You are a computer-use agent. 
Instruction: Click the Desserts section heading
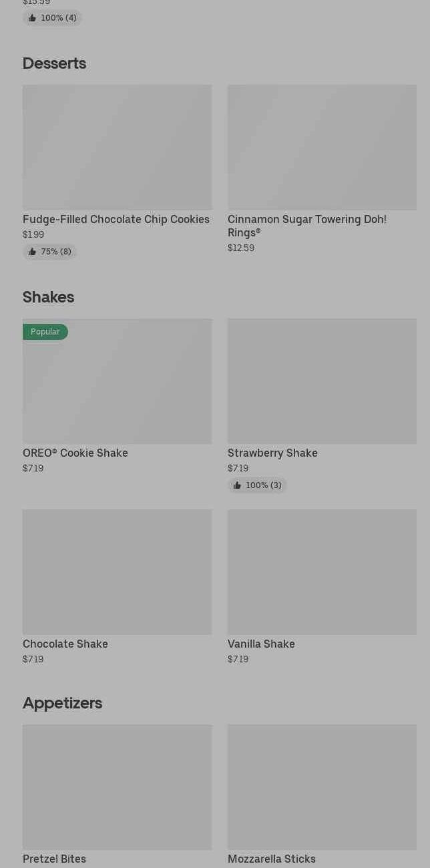pos(54,63)
